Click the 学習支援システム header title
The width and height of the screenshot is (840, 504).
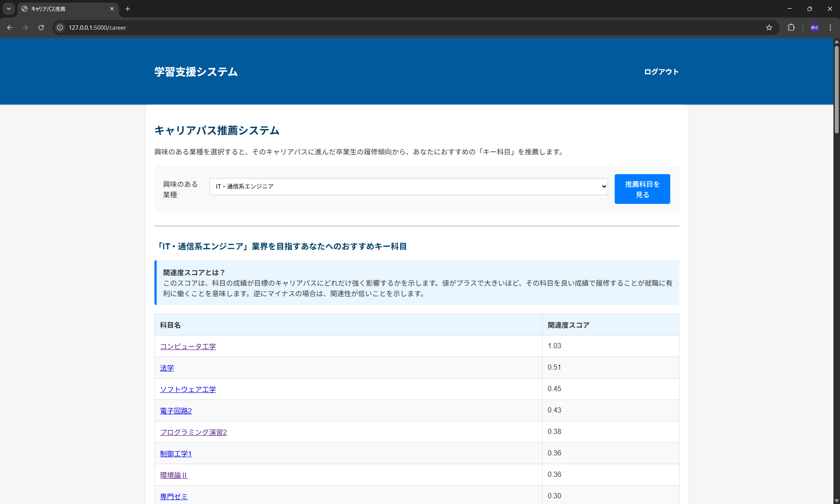pos(196,72)
